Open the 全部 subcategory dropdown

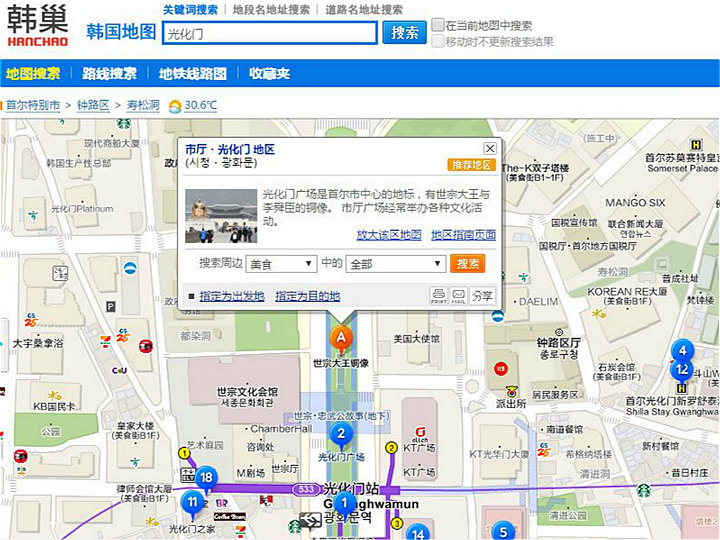click(x=396, y=264)
